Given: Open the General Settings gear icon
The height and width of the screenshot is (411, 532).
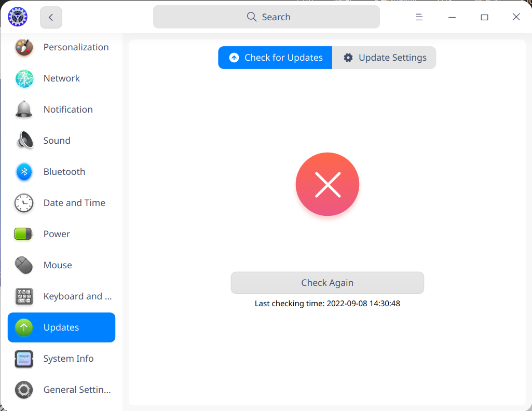Looking at the screenshot, I should point(23,390).
